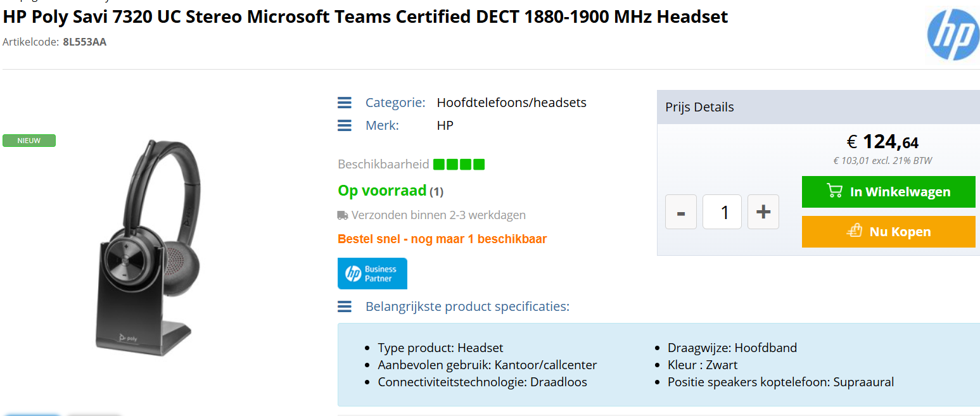Open the HP Business Partner badge
This screenshot has width=980, height=416.
click(372, 274)
